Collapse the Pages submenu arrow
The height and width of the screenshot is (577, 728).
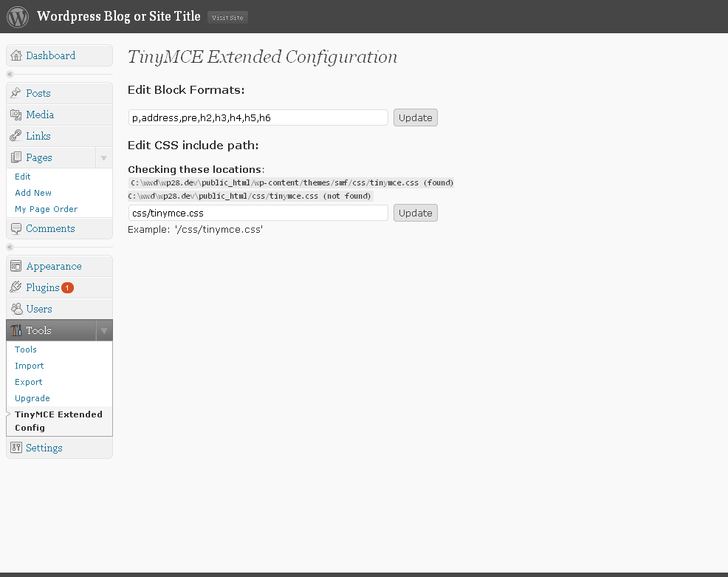point(103,158)
